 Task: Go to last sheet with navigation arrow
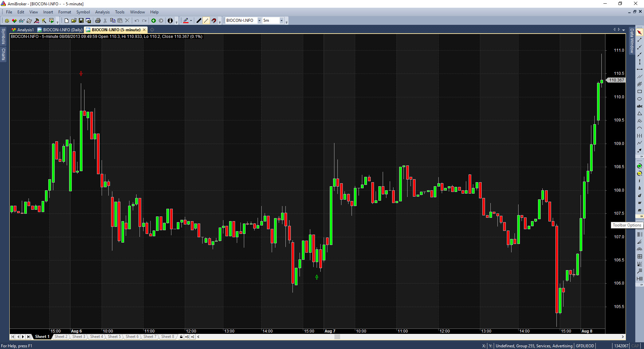click(x=29, y=337)
